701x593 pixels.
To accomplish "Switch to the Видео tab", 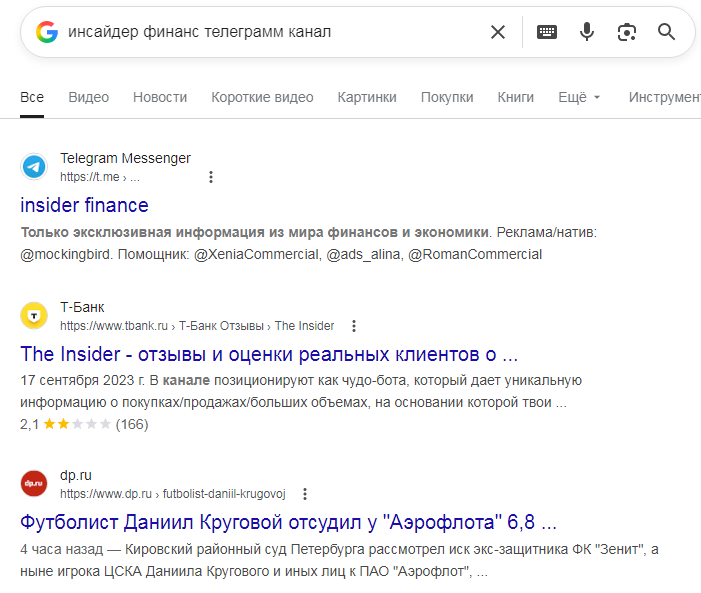I will [x=89, y=97].
